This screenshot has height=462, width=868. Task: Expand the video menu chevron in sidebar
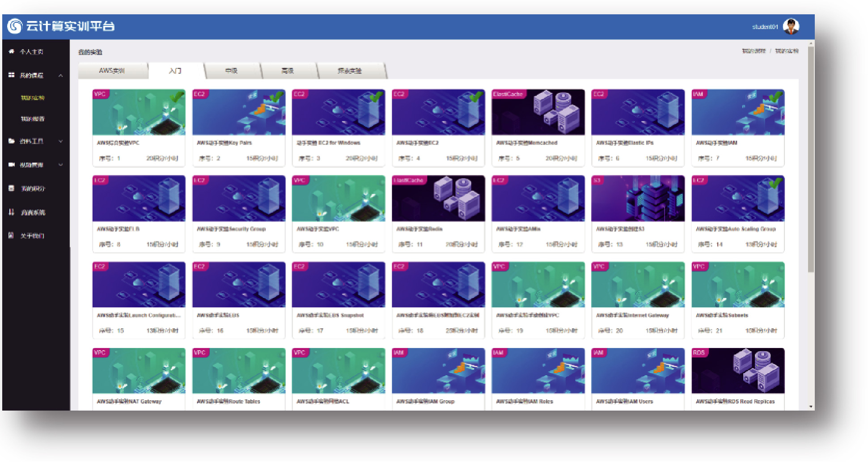[x=60, y=165]
